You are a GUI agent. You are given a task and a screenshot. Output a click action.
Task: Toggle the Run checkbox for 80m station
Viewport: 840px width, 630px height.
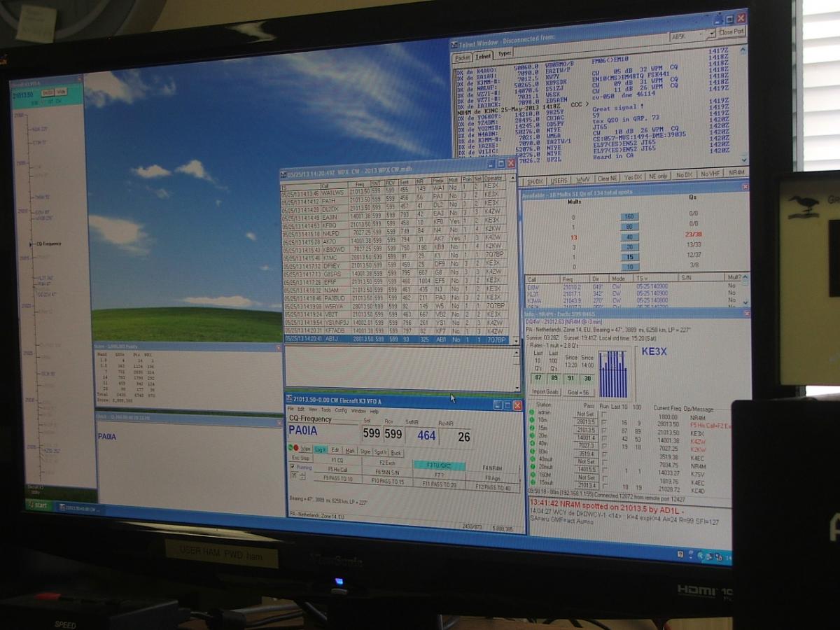604,454
